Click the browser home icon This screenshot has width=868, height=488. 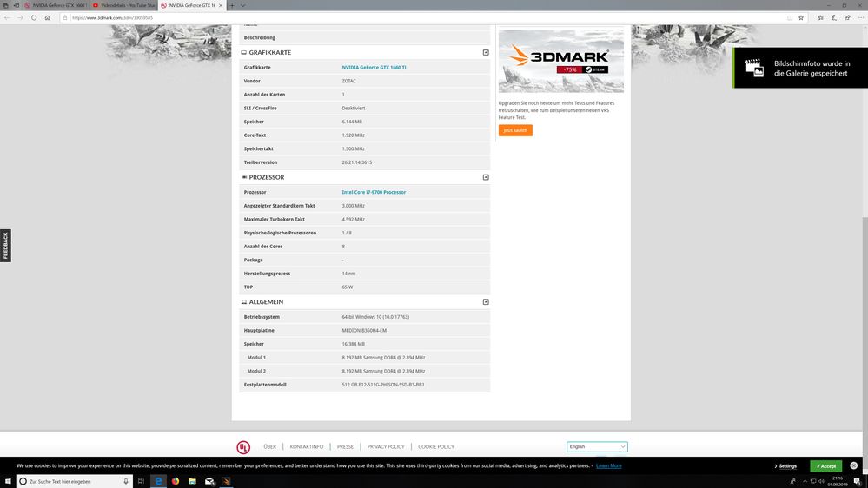coord(48,17)
